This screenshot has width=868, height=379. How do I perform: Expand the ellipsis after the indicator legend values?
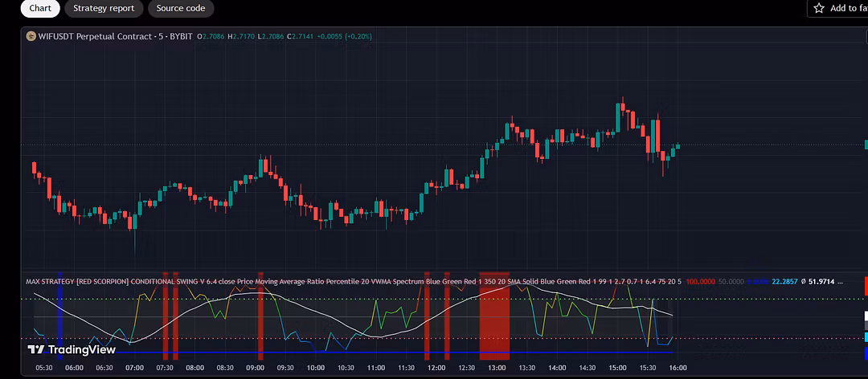pyautogui.click(x=841, y=282)
